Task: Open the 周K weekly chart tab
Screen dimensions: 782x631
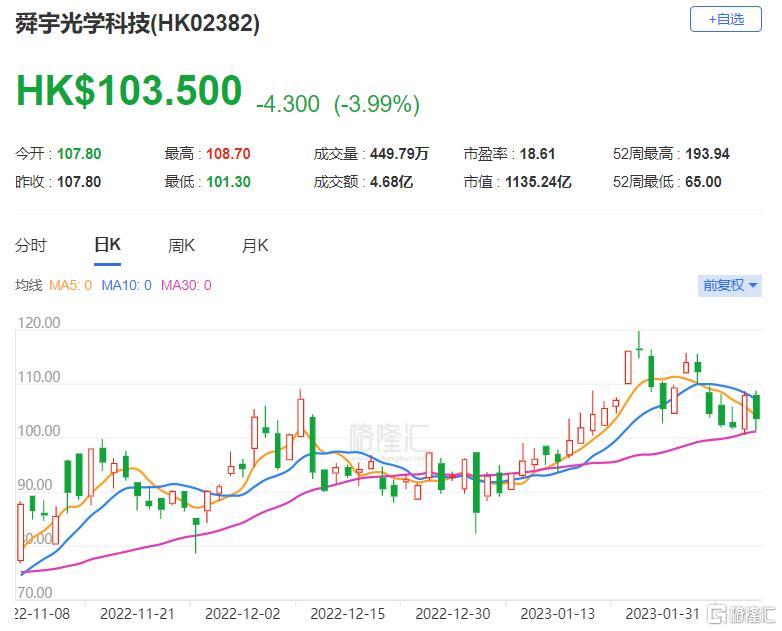Action: [x=181, y=246]
